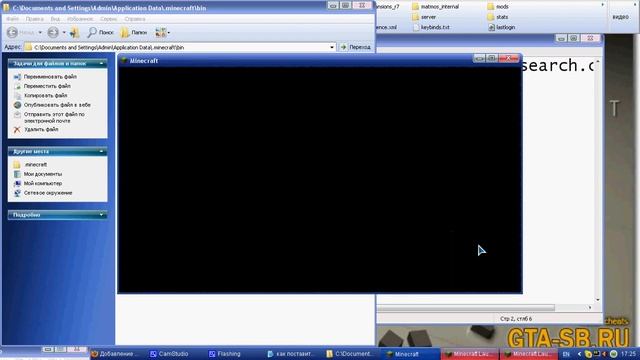Image resolution: width=640 pixels, height=360 pixels.
Task: Click the Network Places (Сетевое окружение) link
Action: 48,193
